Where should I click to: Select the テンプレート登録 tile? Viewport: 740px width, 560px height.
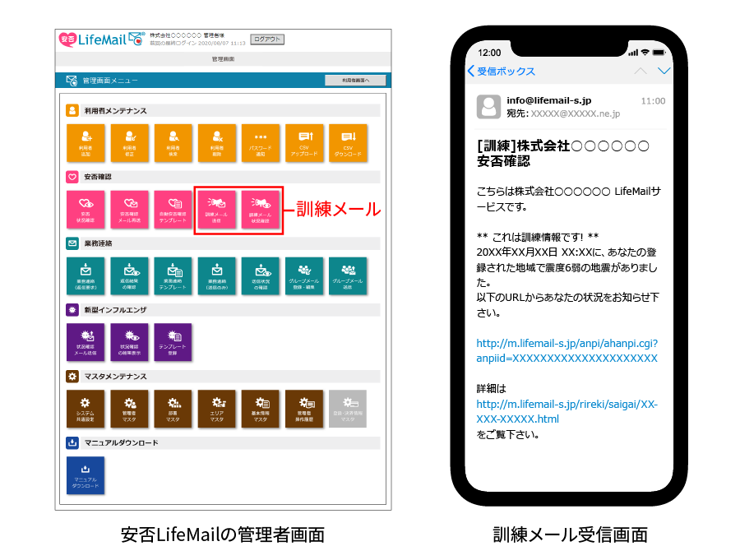point(173,342)
